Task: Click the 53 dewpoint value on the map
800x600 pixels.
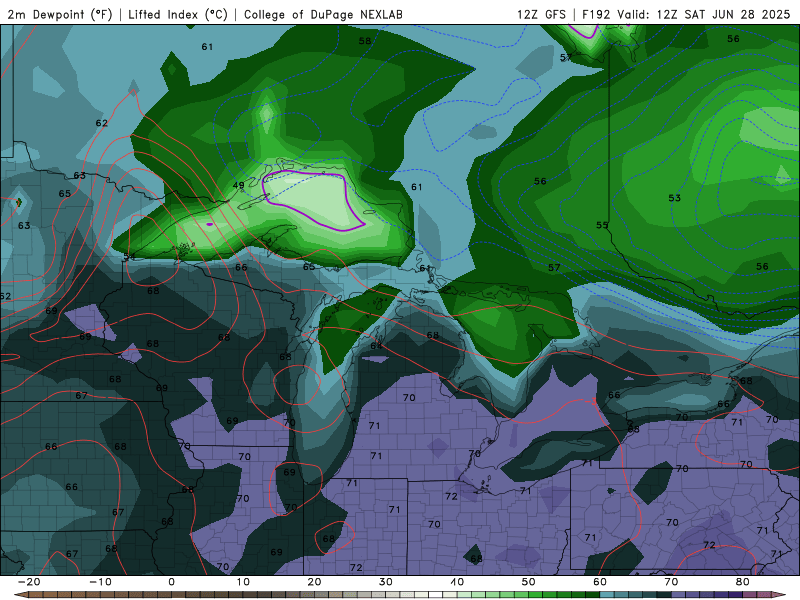Action: (x=674, y=198)
